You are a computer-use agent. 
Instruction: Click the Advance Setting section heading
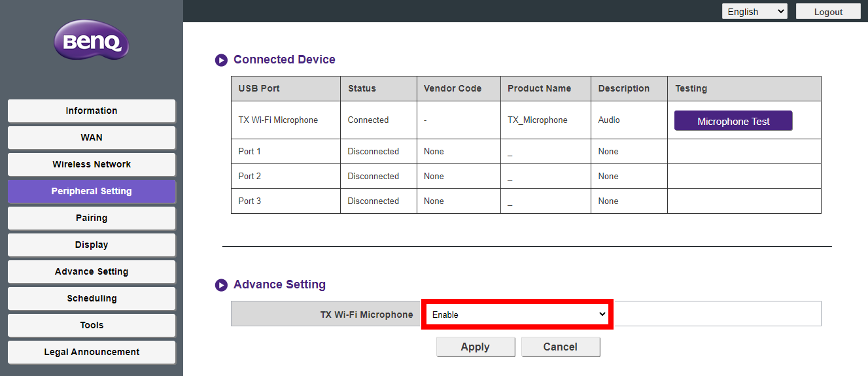pos(279,284)
